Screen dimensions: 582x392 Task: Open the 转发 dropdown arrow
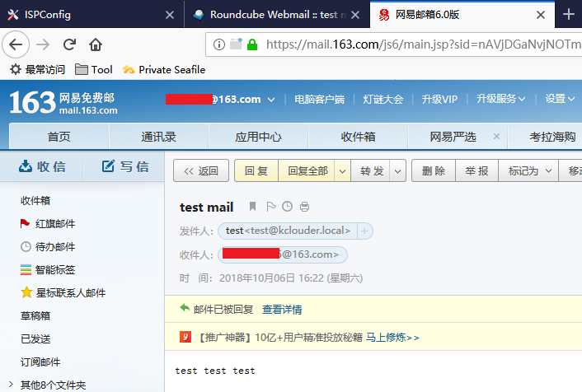(397, 171)
